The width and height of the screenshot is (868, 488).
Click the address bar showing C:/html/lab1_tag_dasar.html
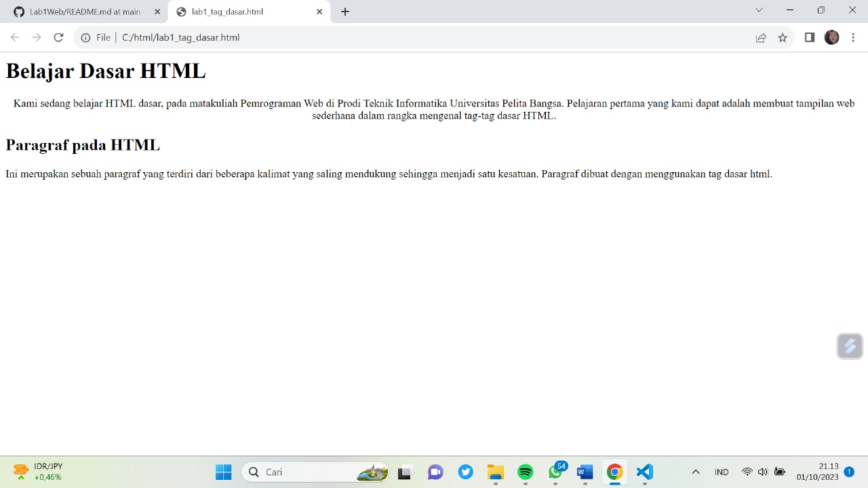pyautogui.click(x=180, y=37)
